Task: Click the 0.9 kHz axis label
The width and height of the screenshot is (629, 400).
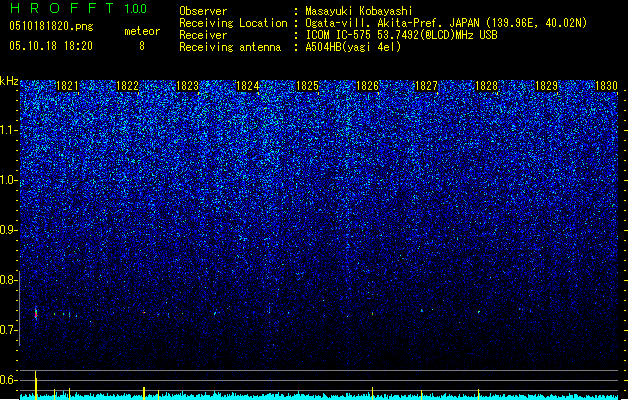Action: [x=8, y=230]
